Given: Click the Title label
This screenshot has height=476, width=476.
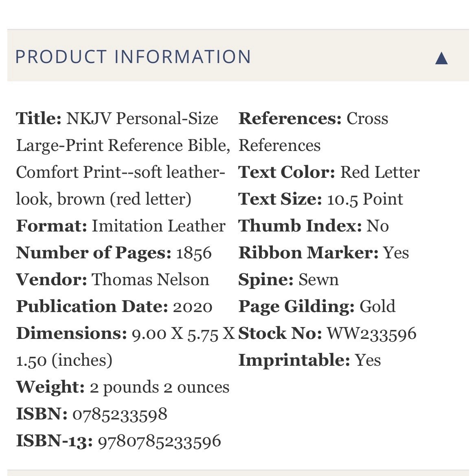Looking at the screenshot, I should (39, 118).
